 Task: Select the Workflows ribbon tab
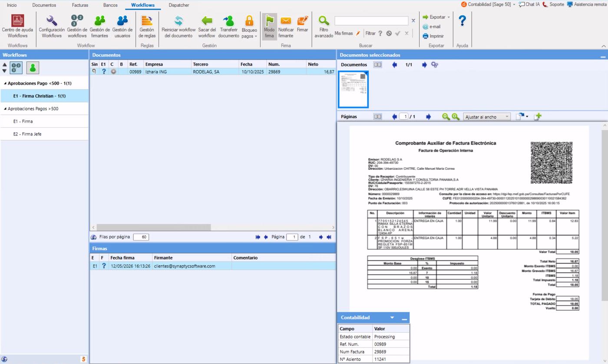point(143,5)
